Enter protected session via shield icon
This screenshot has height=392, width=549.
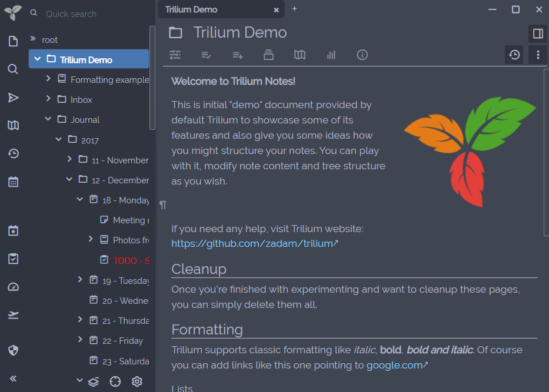click(x=13, y=350)
